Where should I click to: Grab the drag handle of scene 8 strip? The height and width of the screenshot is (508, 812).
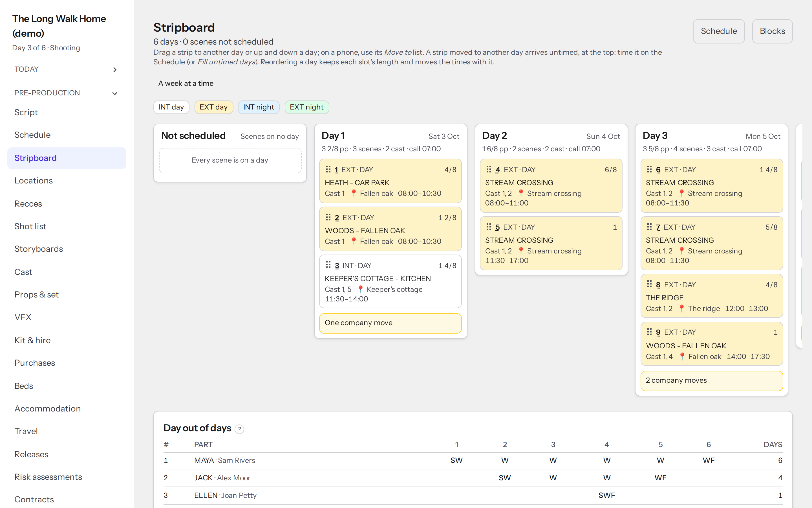(x=649, y=284)
